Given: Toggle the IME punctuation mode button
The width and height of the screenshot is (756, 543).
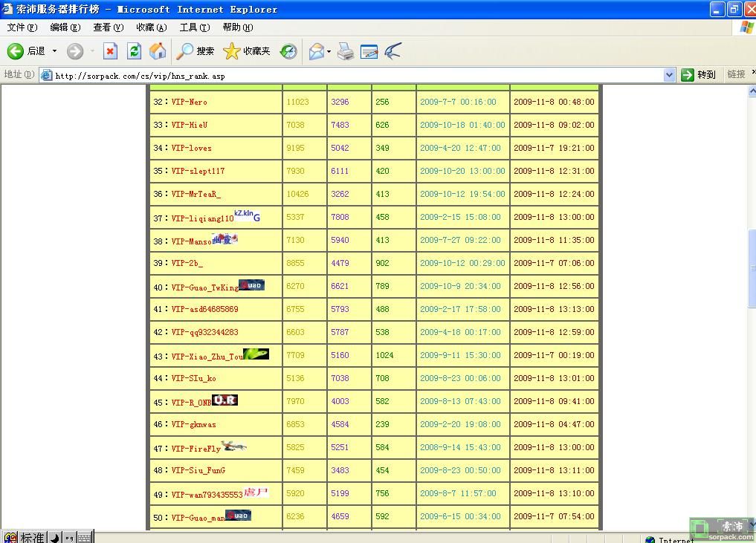Looking at the screenshot, I should (x=69, y=537).
